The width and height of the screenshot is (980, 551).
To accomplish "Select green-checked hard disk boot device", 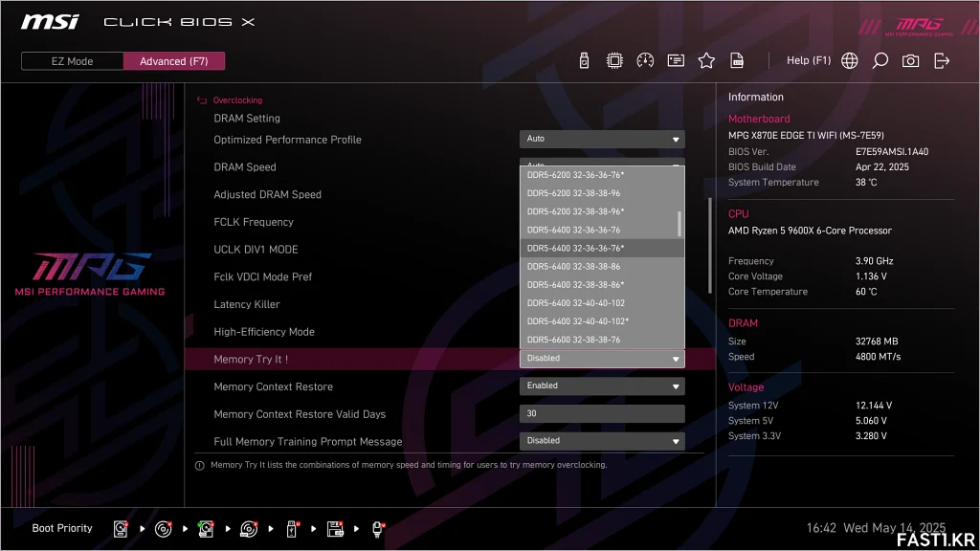I will [206, 528].
